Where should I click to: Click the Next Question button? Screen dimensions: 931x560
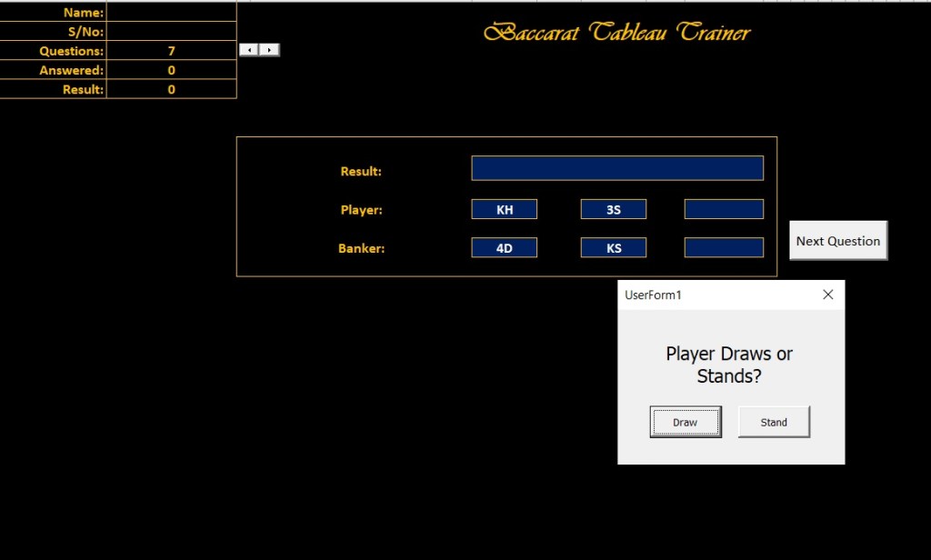coord(836,240)
